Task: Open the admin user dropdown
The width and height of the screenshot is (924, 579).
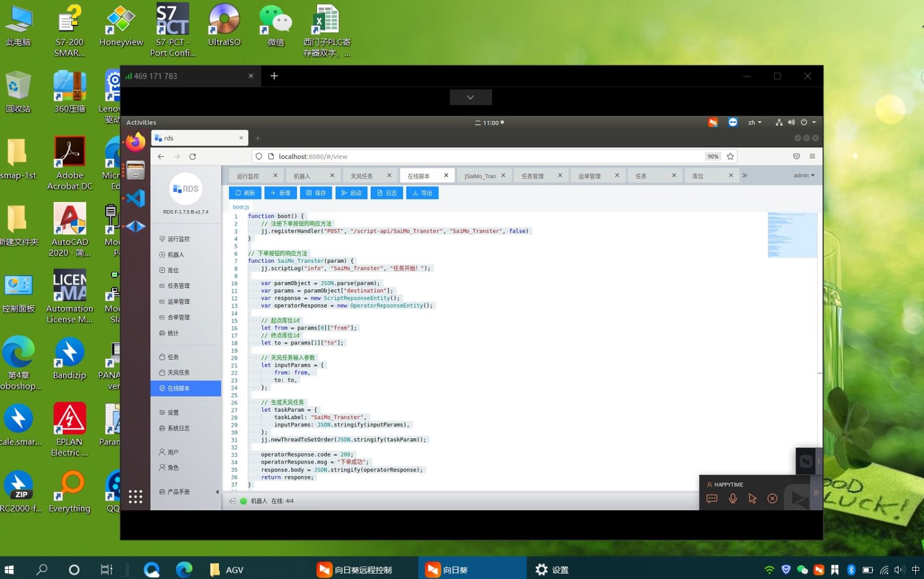Action: coord(803,175)
